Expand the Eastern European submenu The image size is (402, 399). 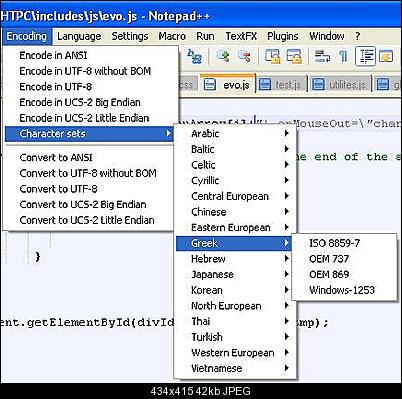(235, 227)
